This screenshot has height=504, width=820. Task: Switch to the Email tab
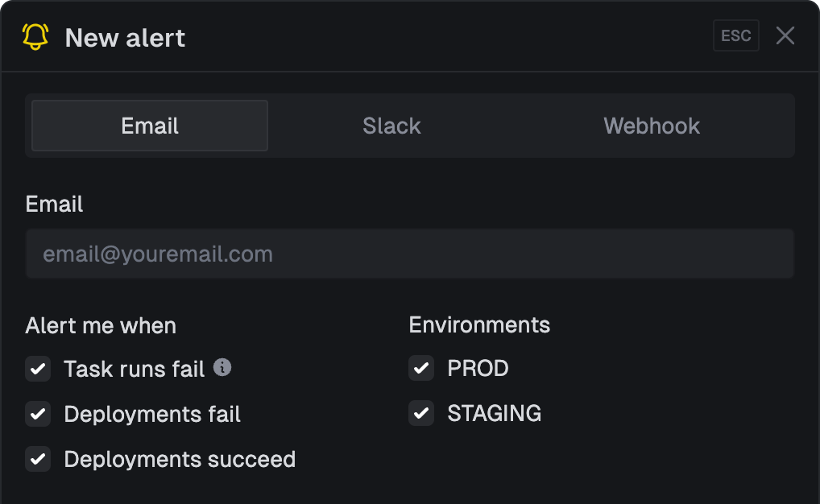pos(150,126)
